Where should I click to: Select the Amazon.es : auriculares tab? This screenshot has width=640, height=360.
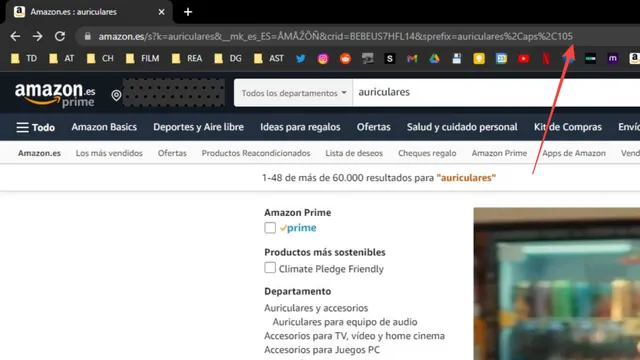coord(89,12)
